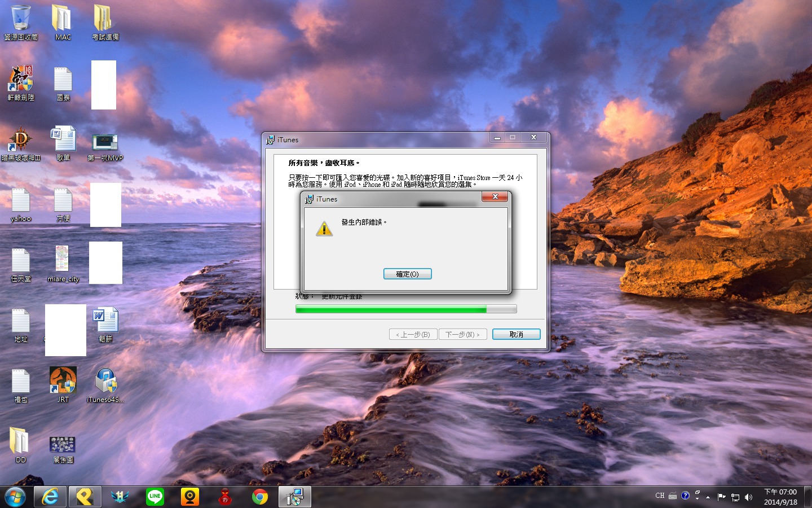Select the 國泰 text file icon
The height and width of the screenshot is (508, 812).
point(63,83)
